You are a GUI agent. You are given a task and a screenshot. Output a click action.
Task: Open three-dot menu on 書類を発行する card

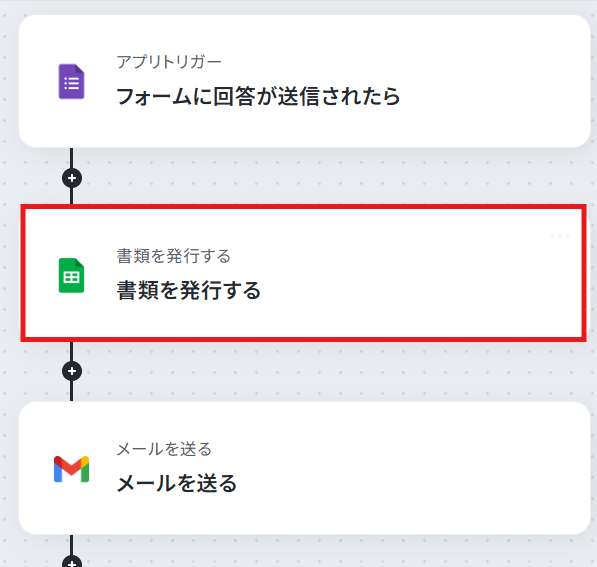tap(560, 236)
